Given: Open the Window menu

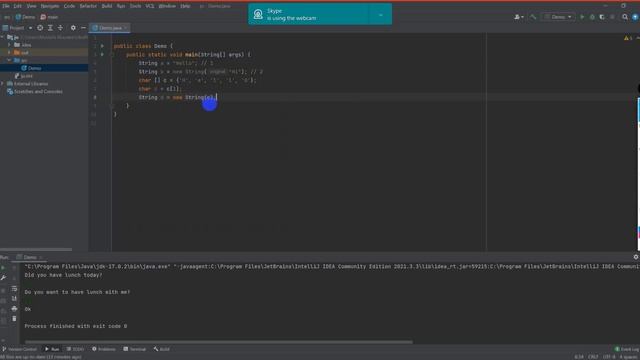Looking at the screenshot, I should 167,6.
